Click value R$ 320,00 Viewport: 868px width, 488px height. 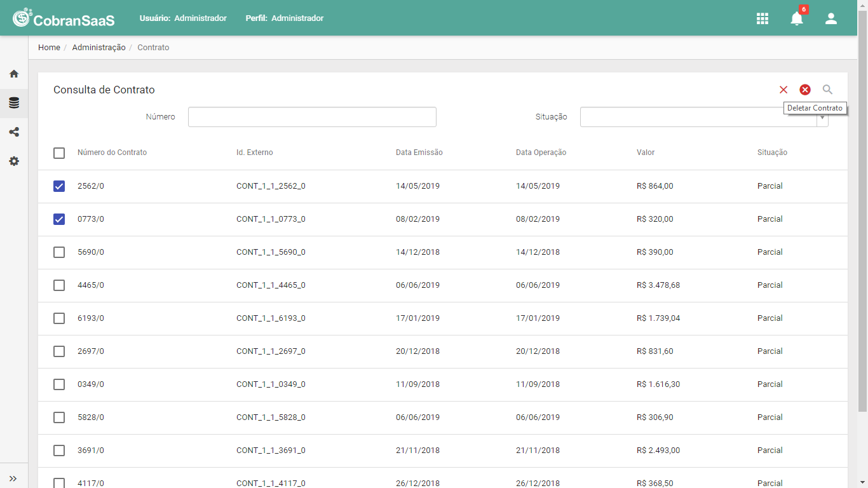click(x=655, y=219)
